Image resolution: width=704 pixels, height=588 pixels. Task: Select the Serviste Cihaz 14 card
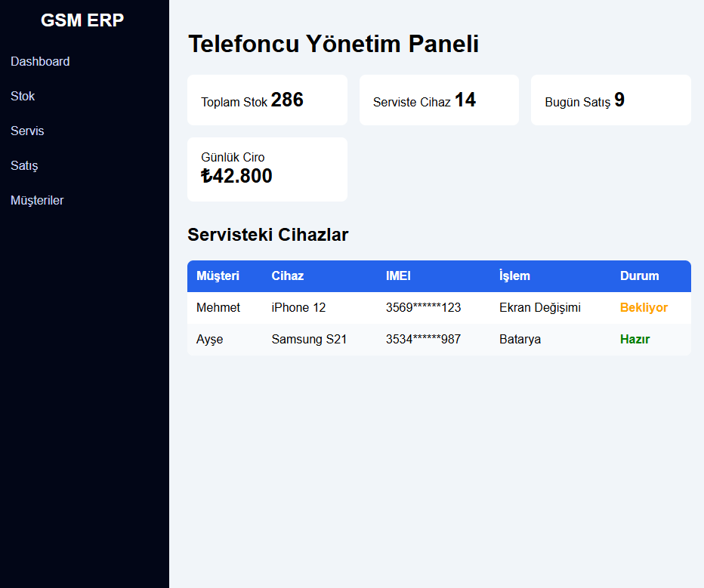tap(439, 100)
